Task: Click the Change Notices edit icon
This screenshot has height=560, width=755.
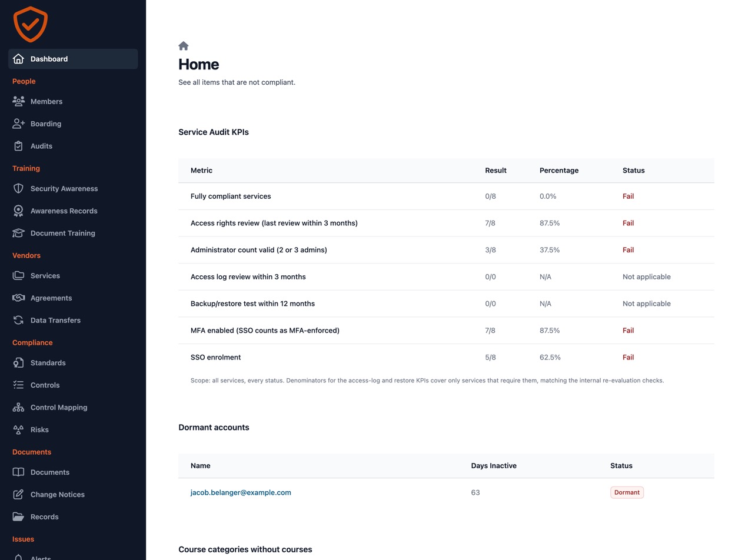Action: click(x=18, y=494)
